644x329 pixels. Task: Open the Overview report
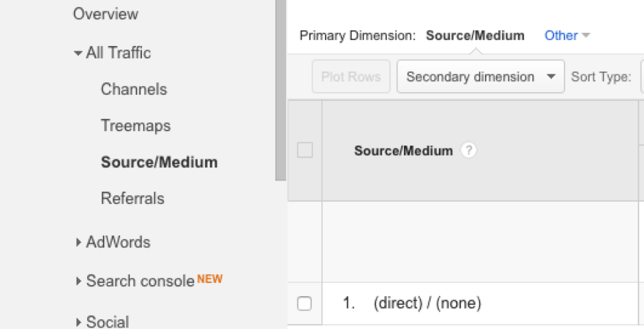[106, 14]
